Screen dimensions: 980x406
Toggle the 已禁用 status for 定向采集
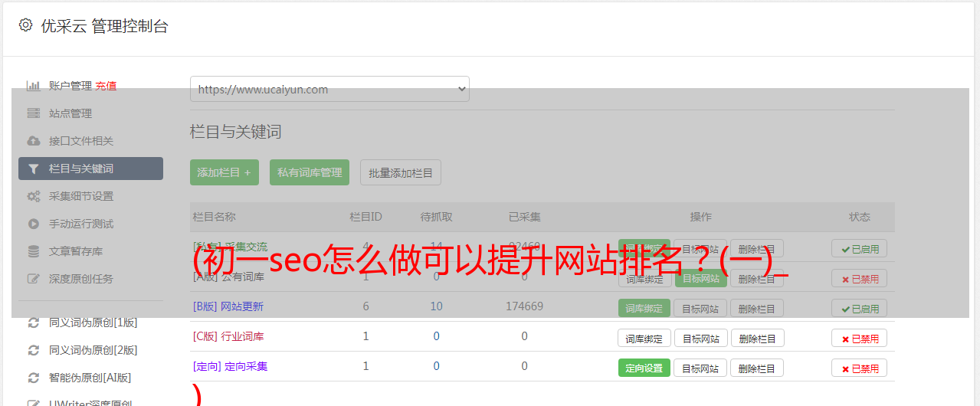click(x=860, y=368)
